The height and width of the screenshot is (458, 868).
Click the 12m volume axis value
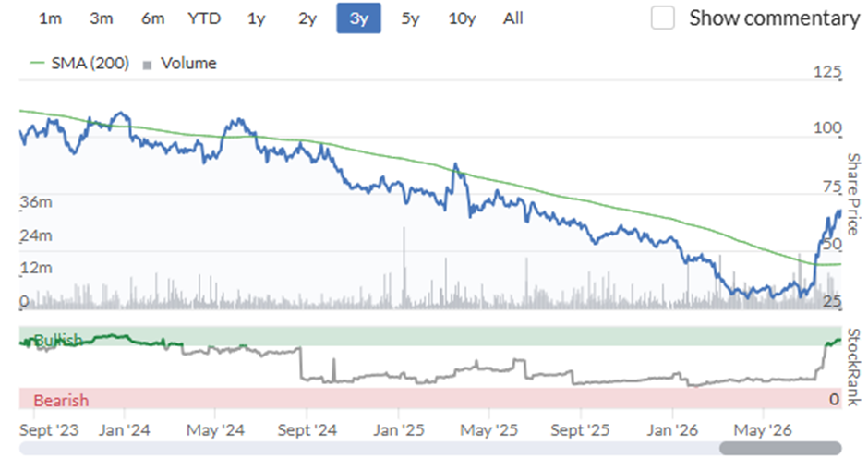pos(36,268)
